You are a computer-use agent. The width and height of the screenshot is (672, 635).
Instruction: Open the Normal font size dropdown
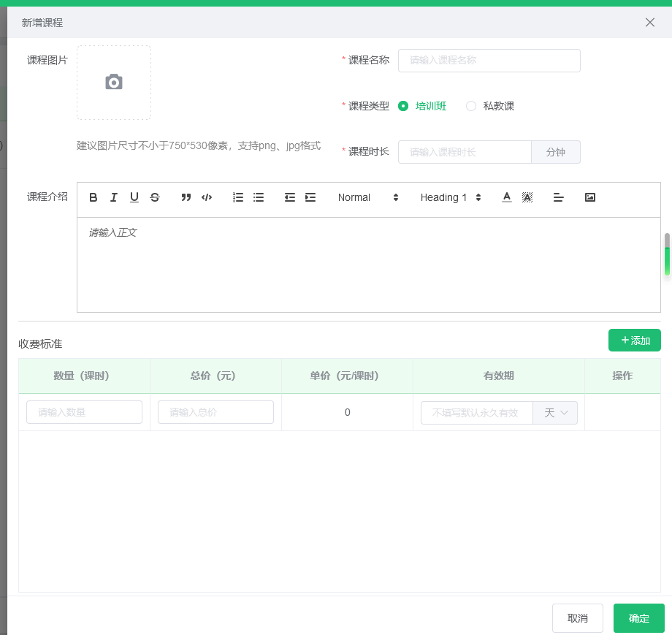point(368,197)
